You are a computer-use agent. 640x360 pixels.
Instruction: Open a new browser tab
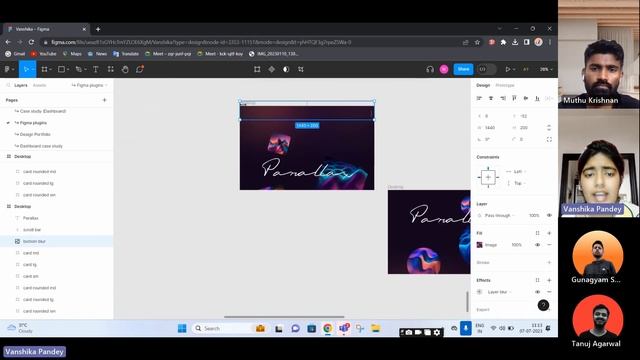pos(98,29)
